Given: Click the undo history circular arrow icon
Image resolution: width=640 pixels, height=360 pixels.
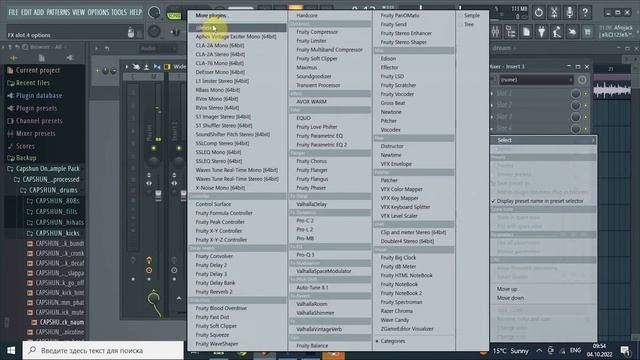Looking at the screenshot, I should (x=539, y=12).
